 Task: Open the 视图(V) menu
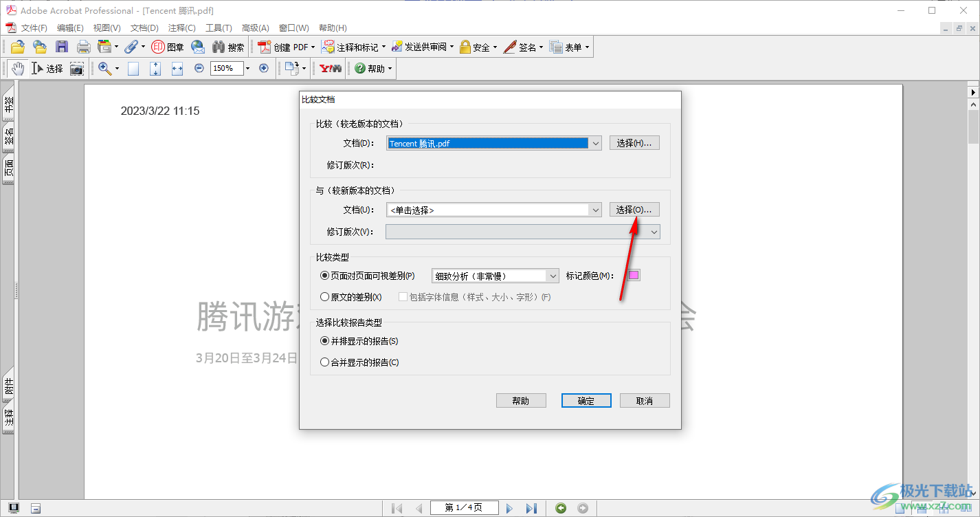(x=107, y=28)
